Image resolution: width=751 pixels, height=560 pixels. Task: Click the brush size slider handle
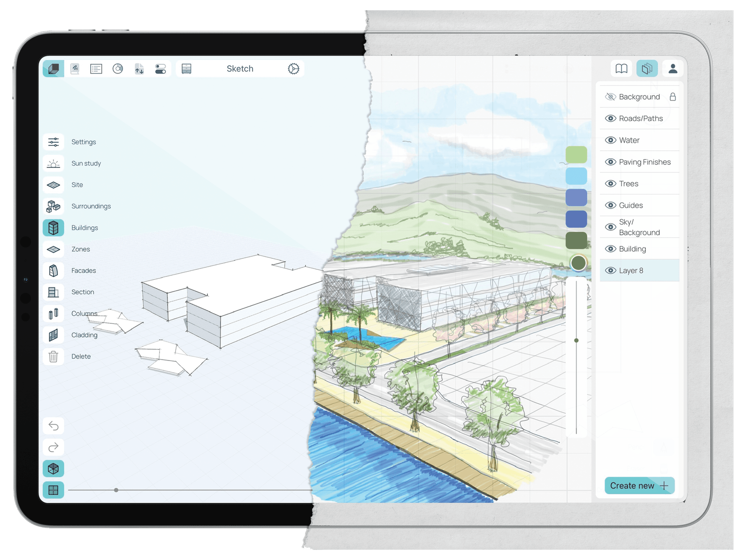pos(576,340)
